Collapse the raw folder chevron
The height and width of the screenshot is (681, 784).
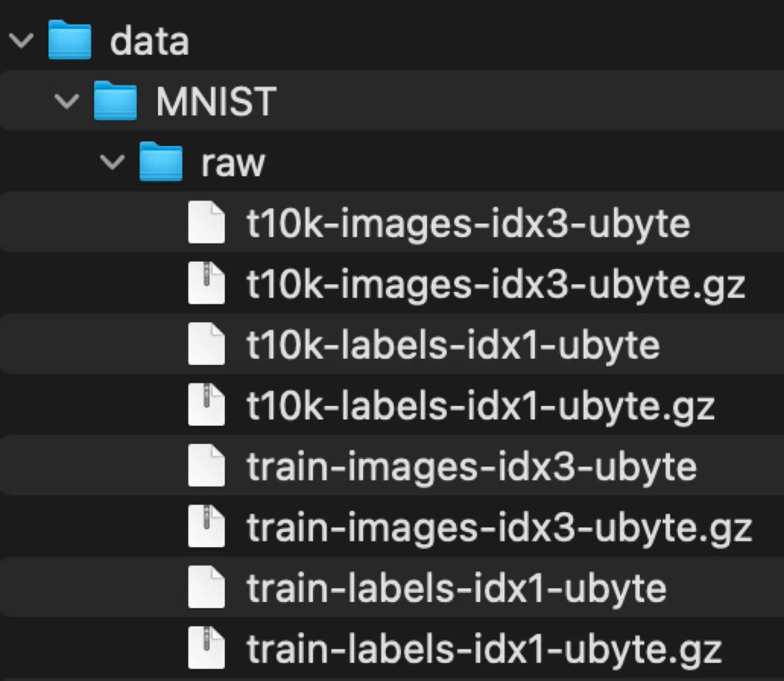click(x=113, y=163)
